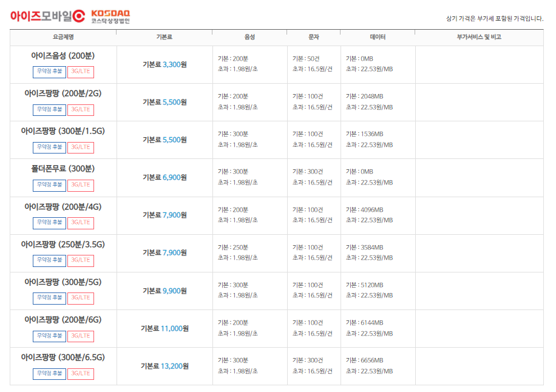This screenshot has width=556, height=392.
Task: Click the KOSDAQ 코스닥상장법인 logo
Action: 110,16
